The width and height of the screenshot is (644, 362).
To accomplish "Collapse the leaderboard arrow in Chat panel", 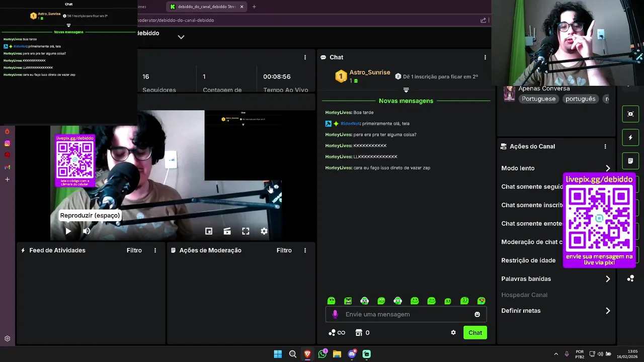I will point(406,90).
